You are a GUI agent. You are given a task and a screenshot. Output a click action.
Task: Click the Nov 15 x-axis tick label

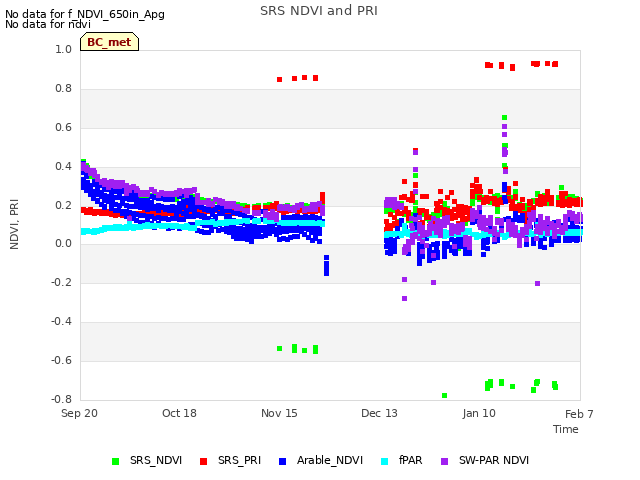point(279,413)
